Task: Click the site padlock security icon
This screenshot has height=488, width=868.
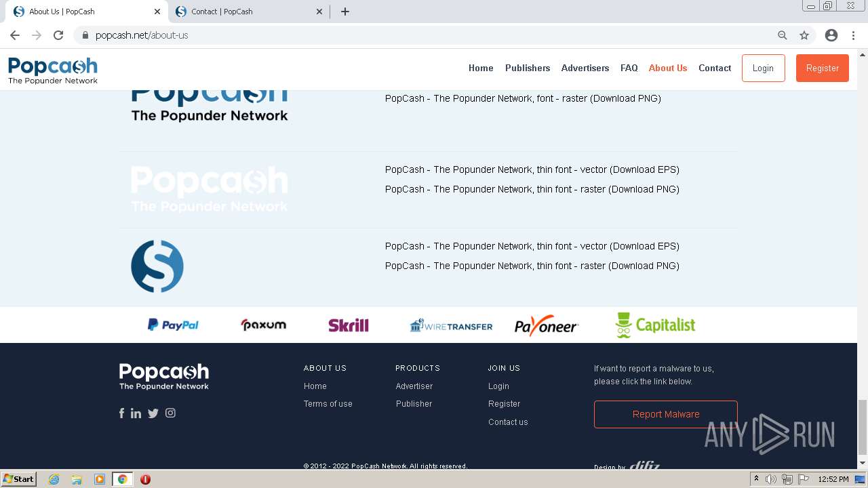Action: [x=85, y=35]
